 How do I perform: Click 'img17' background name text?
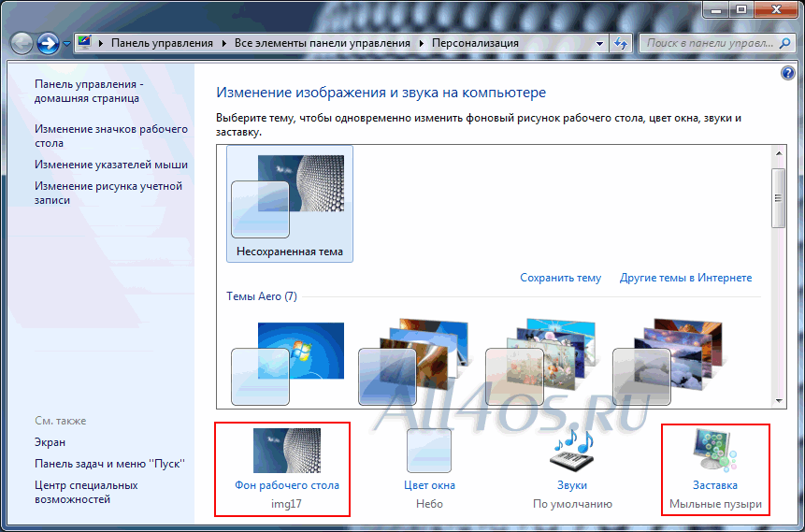click(x=286, y=504)
